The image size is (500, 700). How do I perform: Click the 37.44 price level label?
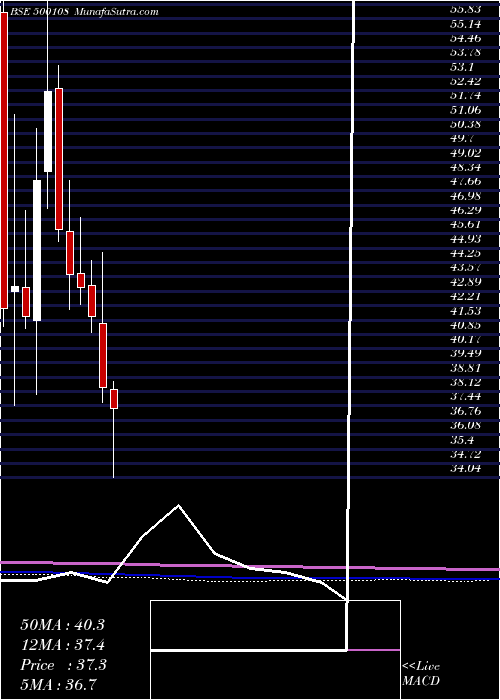[464, 397]
